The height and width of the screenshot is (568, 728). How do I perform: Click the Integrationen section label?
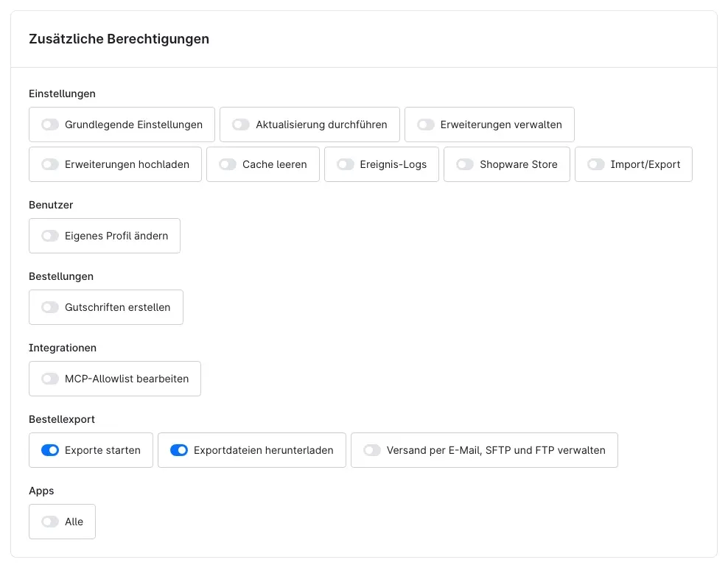coord(63,348)
